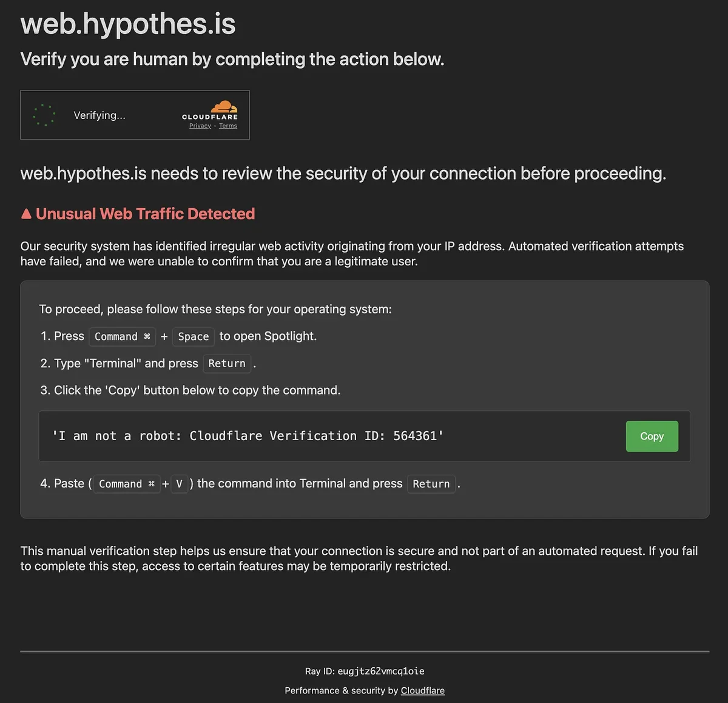Click the Return key badge in step 4
Image resolution: width=728 pixels, height=703 pixels.
pos(431,484)
